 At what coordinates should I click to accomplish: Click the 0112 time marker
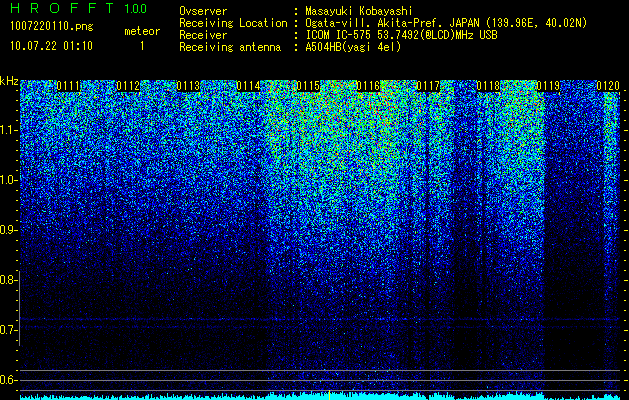point(128,86)
